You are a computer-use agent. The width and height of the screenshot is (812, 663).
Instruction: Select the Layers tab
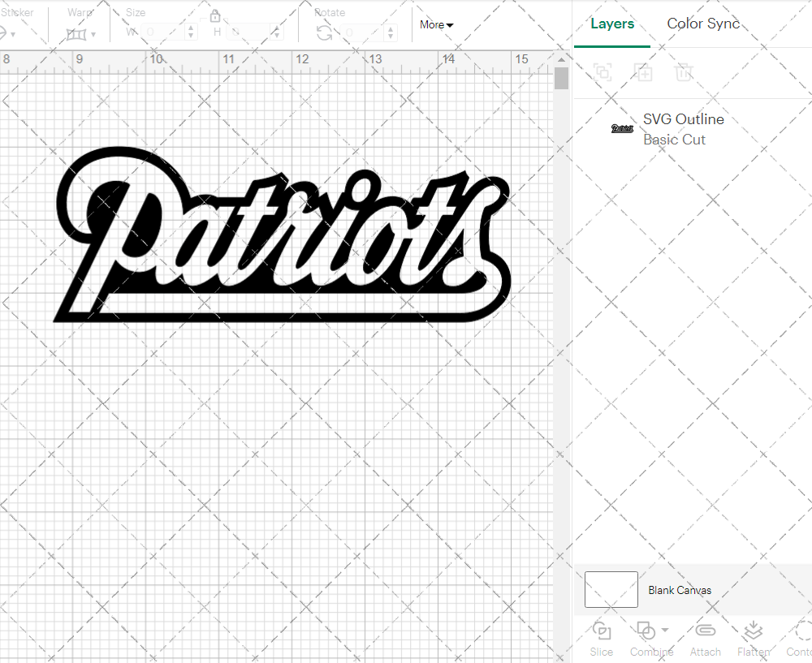point(612,24)
